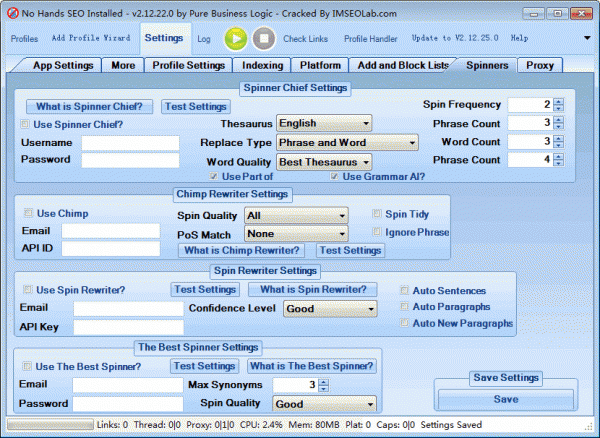Enable Auto New Paragraphs checkbox
Screen dimensions: 600x438
click(x=404, y=322)
